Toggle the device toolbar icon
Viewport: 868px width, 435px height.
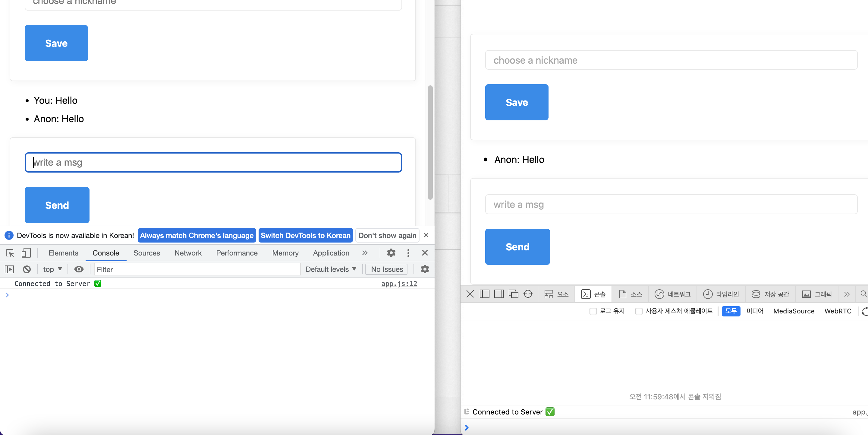tap(26, 253)
